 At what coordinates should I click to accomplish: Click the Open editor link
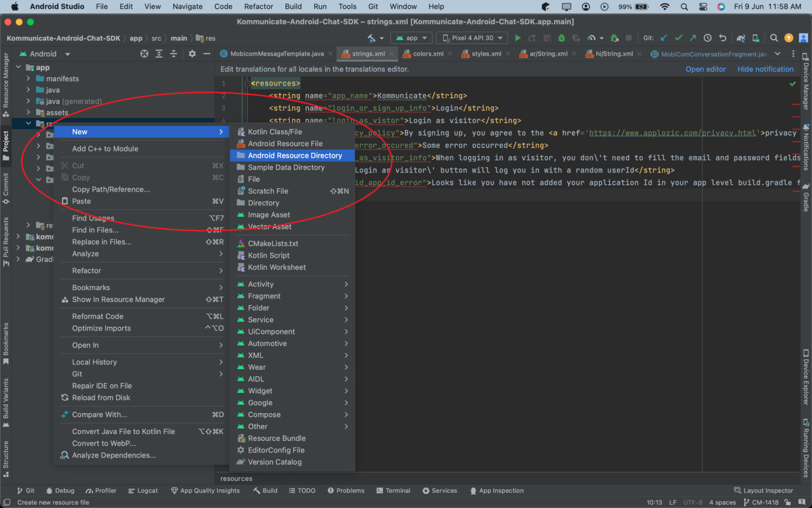(706, 69)
